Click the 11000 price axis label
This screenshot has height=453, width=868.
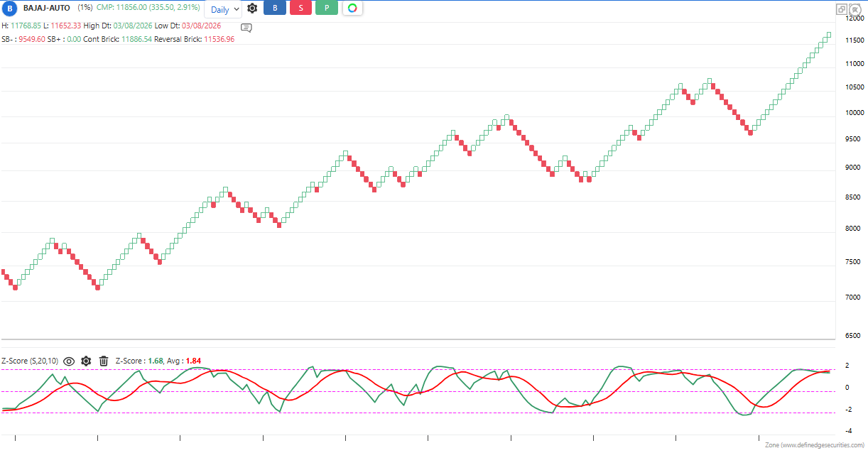[854, 64]
